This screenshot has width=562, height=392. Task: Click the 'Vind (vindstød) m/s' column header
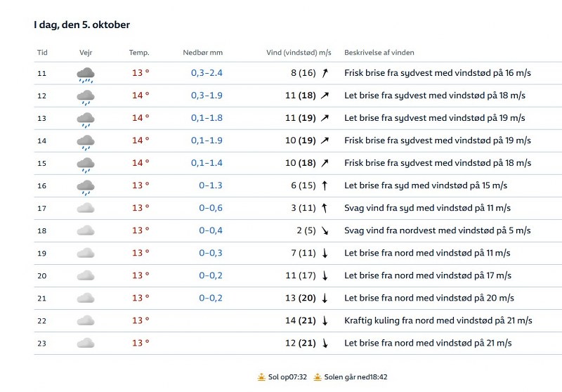pyautogui.click(x=299, y=53)
